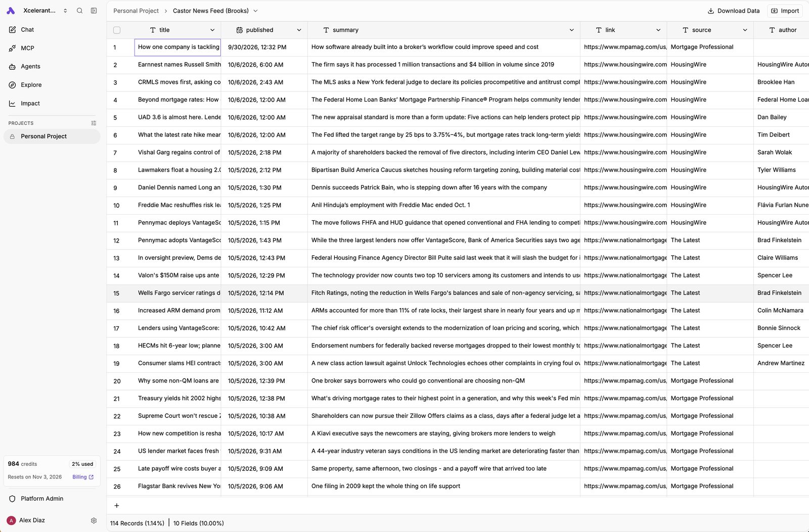Click author cell "Colin McNamara"
This screenshot has width=809, height=532.
click(x=781, y=311)
